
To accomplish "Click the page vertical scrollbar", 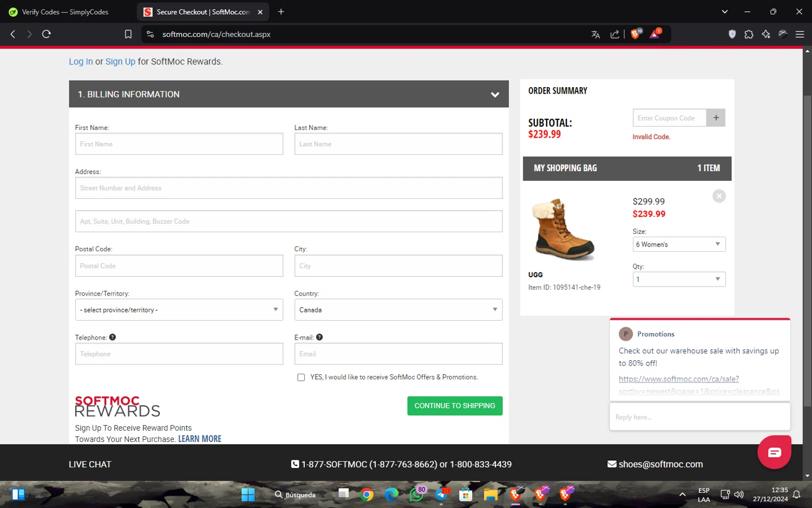I will (x=807, y=251).
